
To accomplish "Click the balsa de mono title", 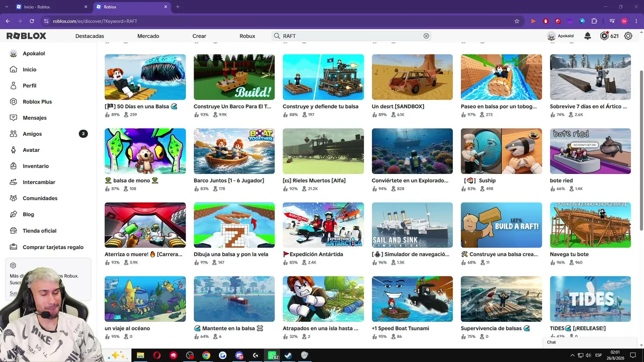I will click(x=131, y=180).
